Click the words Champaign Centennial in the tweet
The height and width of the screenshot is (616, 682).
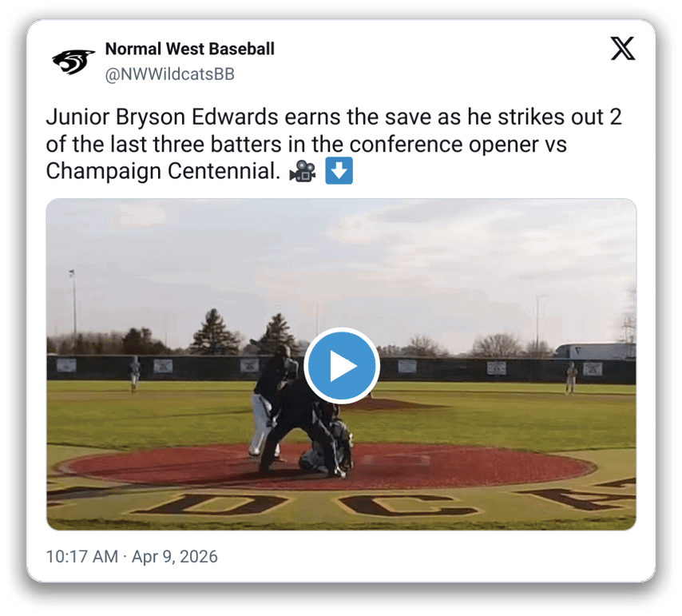click(x=163, y=171)
